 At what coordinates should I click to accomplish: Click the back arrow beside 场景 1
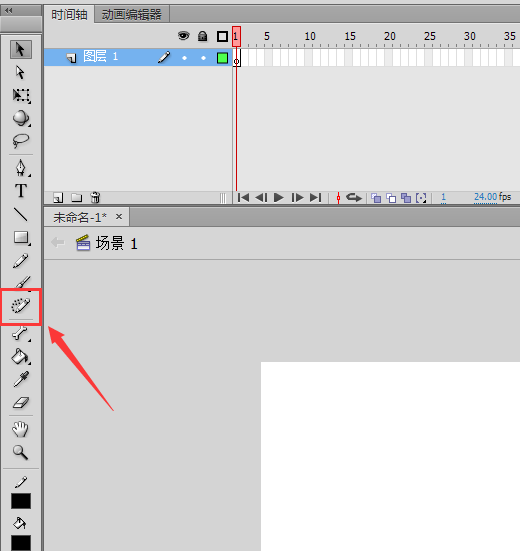(x=58, y=242)
